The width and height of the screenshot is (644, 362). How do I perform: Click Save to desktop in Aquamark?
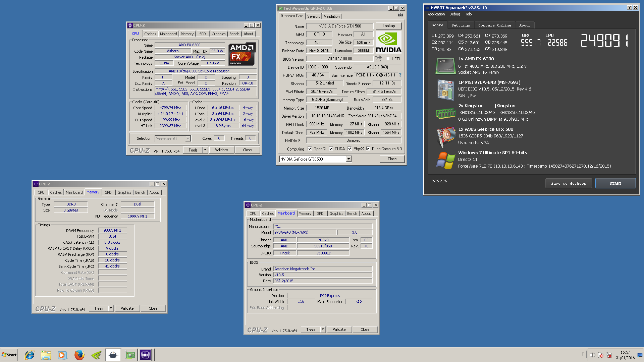click(x=569, y=184)
